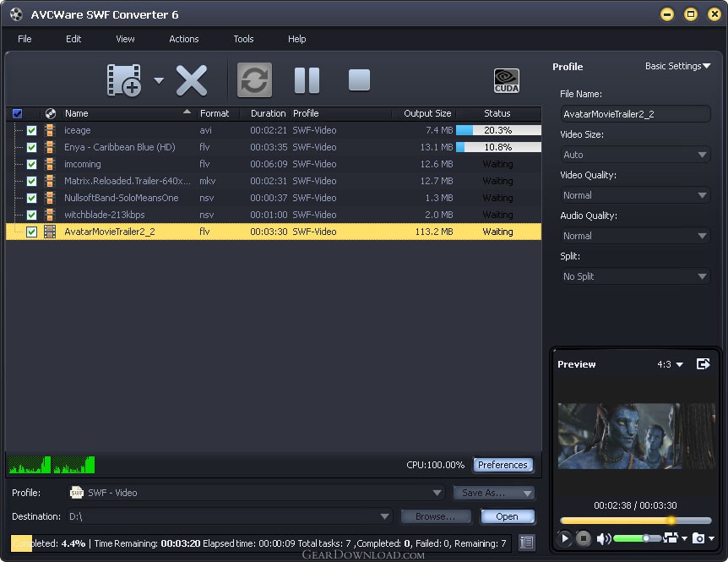Open the Actions menu
This screenshot has height=562, width=728.
[184, 39]
